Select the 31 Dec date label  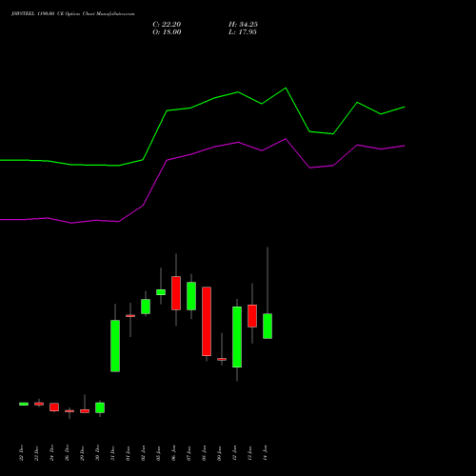point(112,453)
